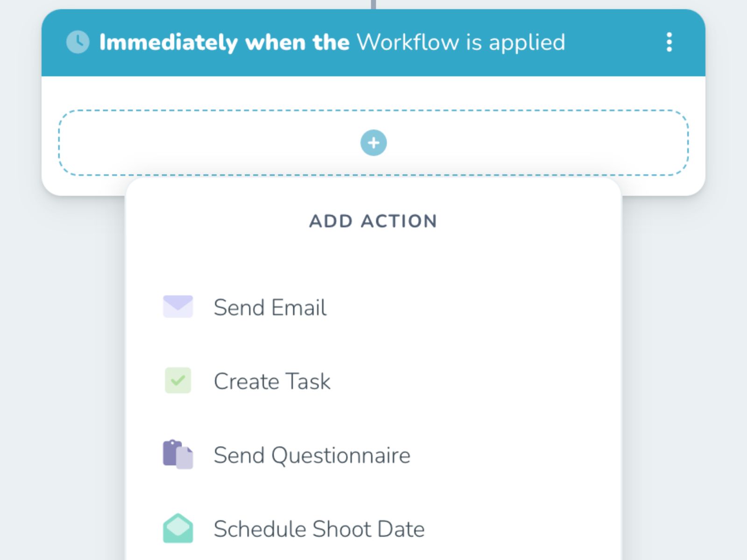The image size is (747, 560).
Task: Click the Add Action heading
Action: pos(373,221)
